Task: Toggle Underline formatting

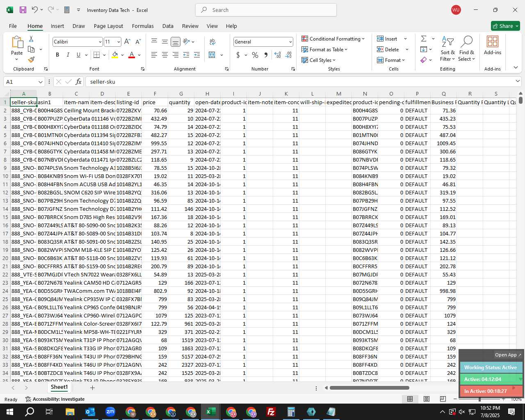Action: pos(78,55)
